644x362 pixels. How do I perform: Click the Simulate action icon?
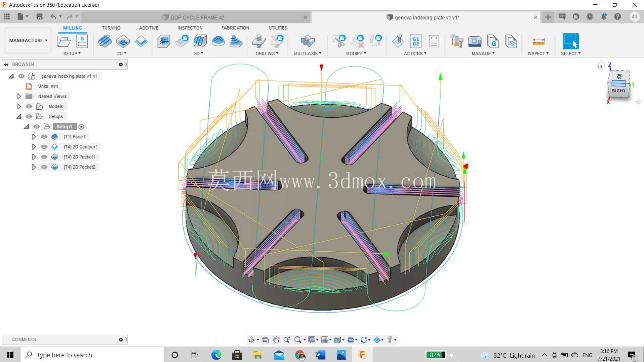pos(398,41)
